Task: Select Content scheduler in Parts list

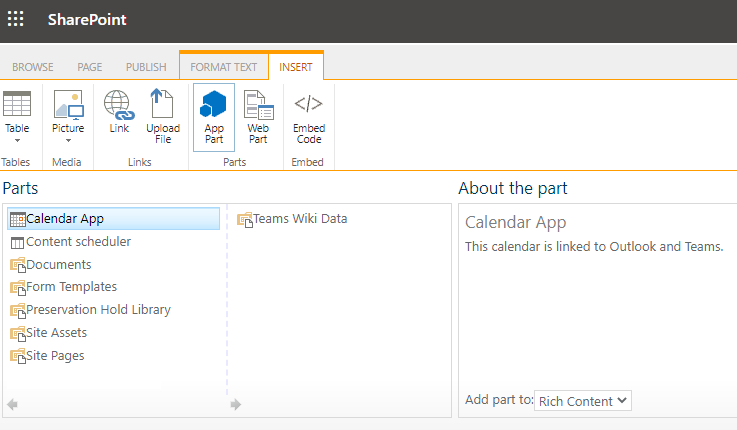Action: tap(78, 242)
